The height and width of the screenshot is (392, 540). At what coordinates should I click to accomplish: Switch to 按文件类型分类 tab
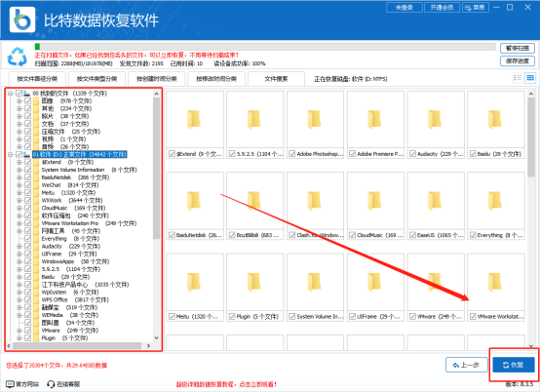click(x=96, y=79)
